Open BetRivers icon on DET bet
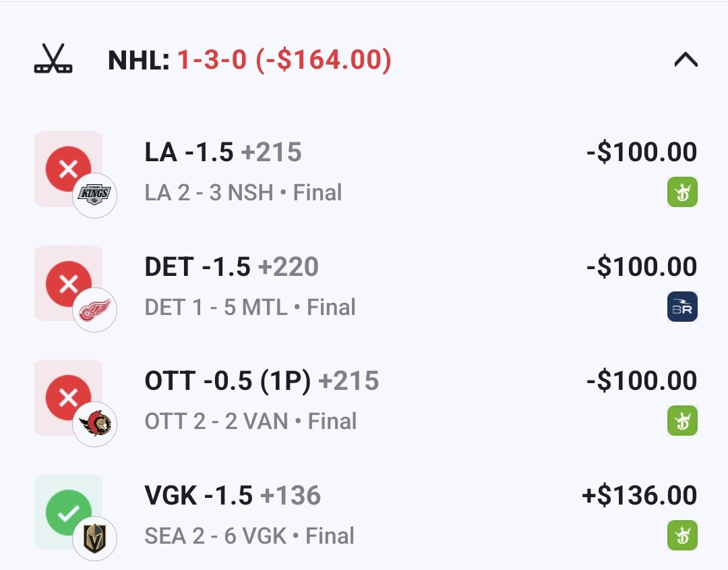 coord(682,307)
